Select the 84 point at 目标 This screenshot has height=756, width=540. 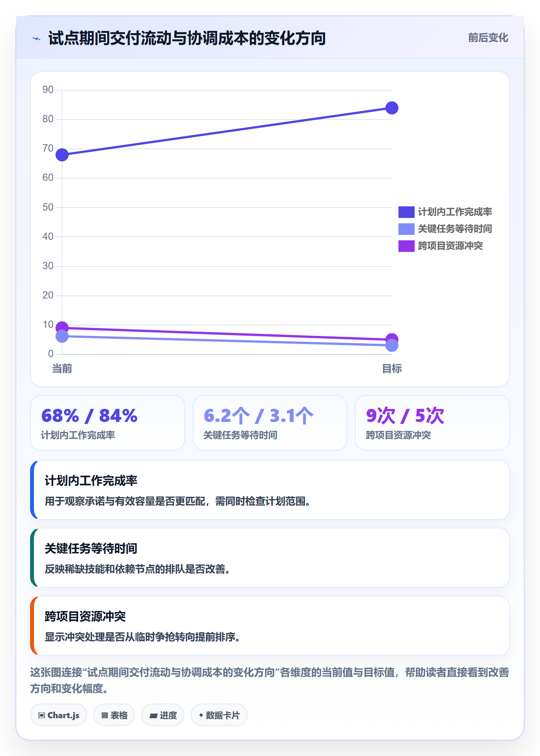[392, 108]
